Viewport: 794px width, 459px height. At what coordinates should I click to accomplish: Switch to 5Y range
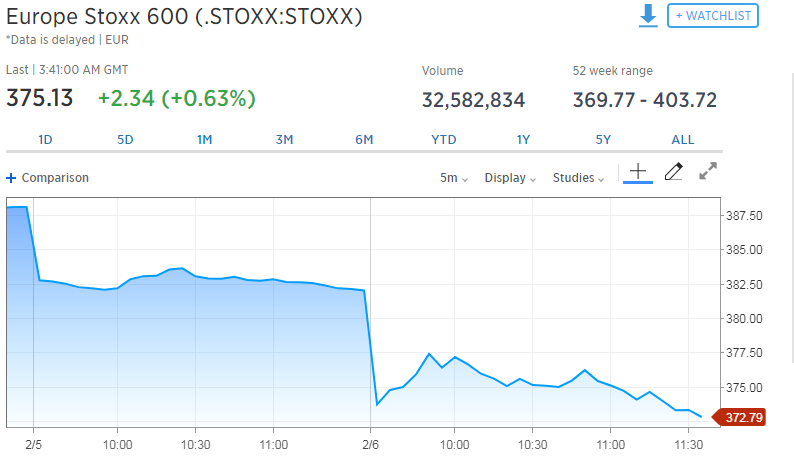(x=603, y=140)
